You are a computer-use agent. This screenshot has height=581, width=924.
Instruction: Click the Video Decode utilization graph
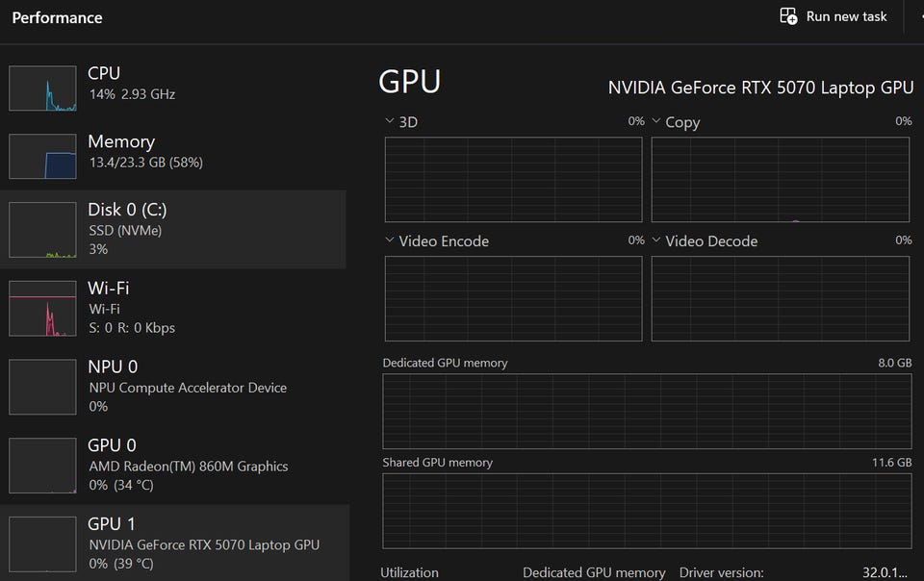point(780,298)
